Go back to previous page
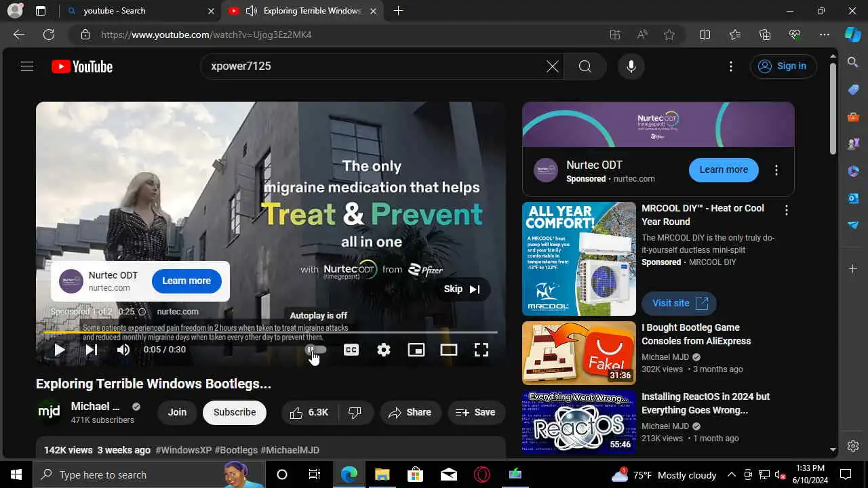The height and width of the screenshot is (488, 868). pyautogui.click(x=19, y=35)
